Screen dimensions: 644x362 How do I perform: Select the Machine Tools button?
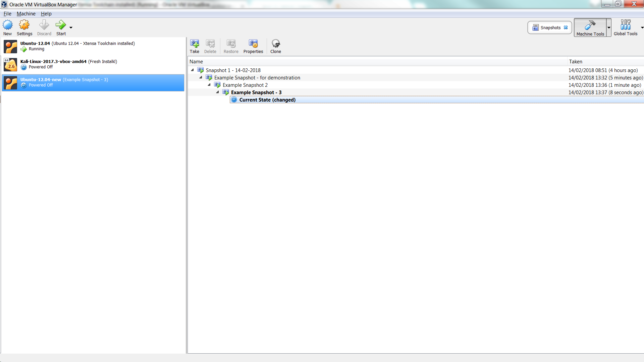click(590, 27)
